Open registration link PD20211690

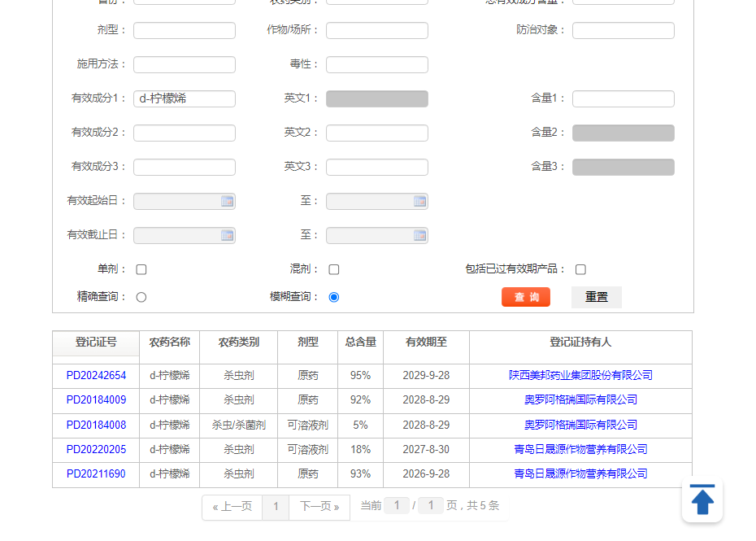[95, 473]
